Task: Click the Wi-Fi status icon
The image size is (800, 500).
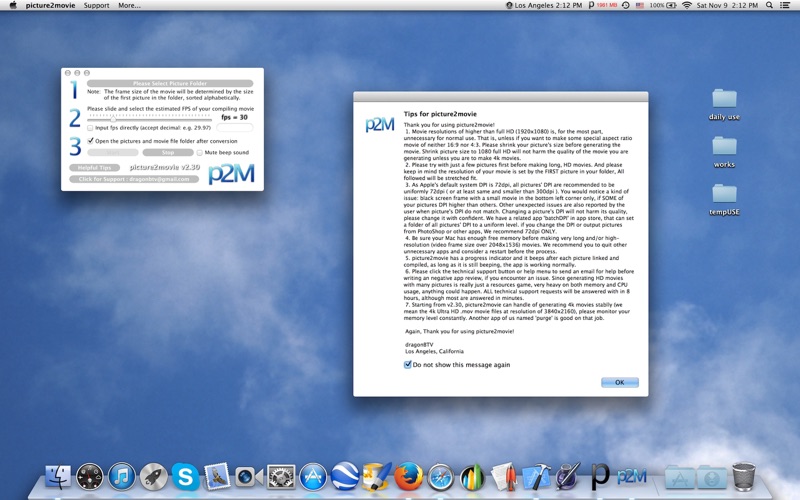Action: (x=687, y=5)
